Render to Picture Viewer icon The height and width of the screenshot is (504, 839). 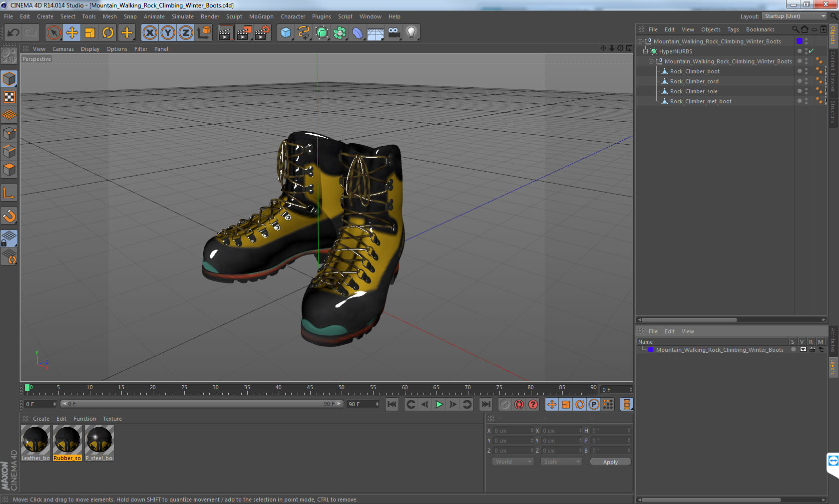[244, 33]
